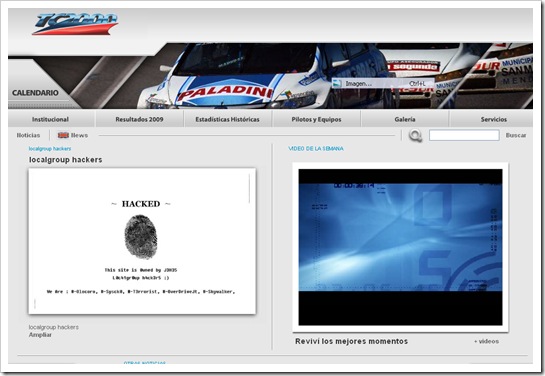Click the TC2000 logo in header

pos(75,24)
